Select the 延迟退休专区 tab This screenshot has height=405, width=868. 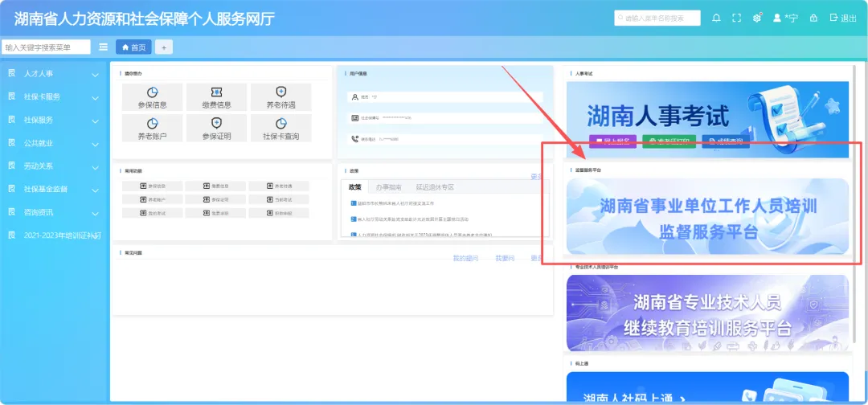[435, 187]
